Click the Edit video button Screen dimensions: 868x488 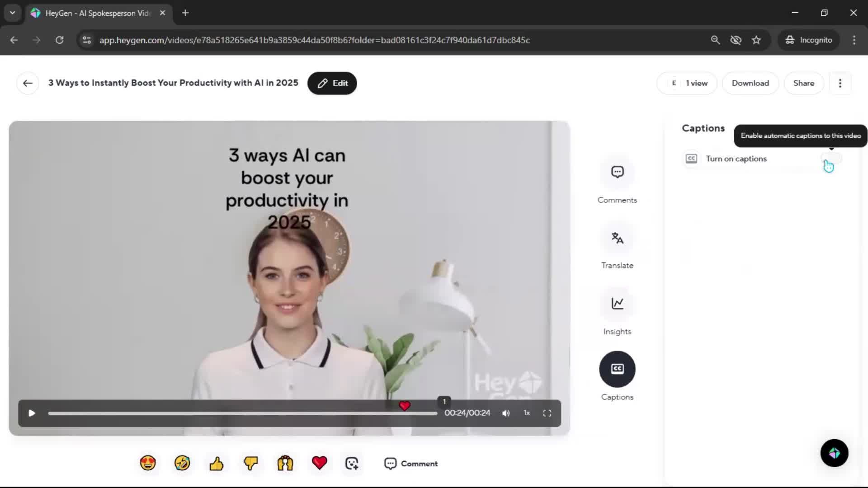pos(332,83)
